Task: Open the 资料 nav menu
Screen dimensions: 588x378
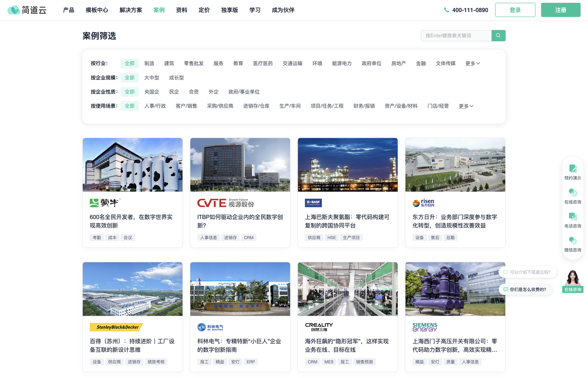Action: click(181, 10)
